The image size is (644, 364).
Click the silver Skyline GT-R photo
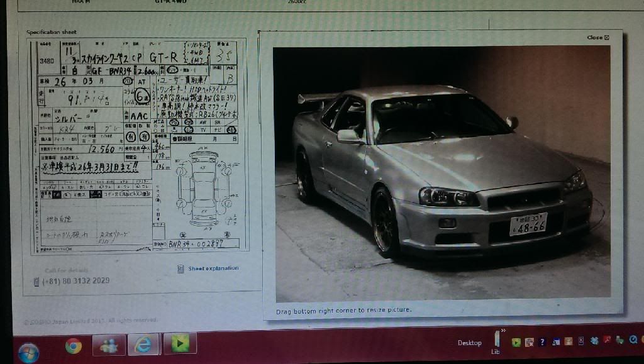coord(443,173)
